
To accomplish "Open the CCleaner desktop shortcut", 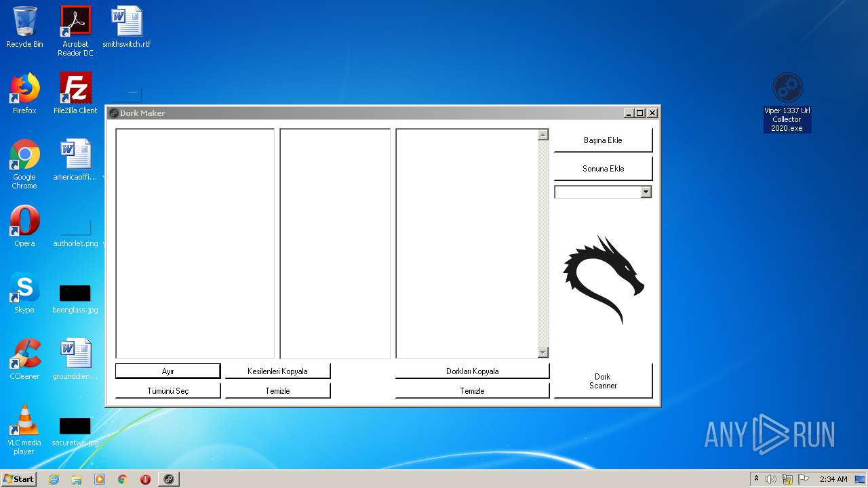I will 24,359.
